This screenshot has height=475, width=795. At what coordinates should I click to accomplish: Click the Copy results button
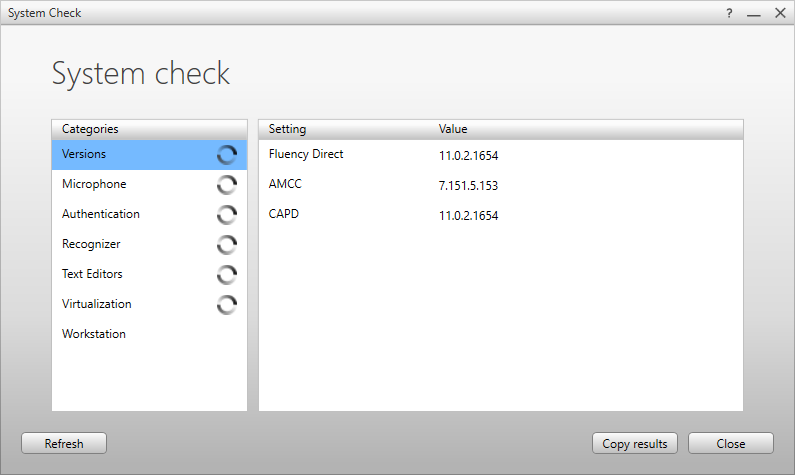(635, 443)
